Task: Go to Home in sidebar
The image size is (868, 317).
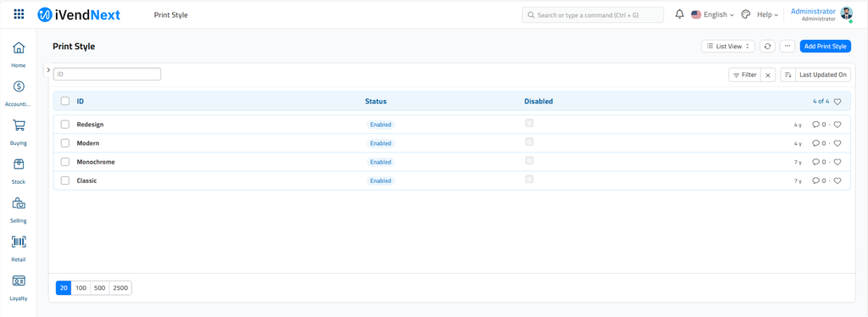Action: tap(19, 54)
